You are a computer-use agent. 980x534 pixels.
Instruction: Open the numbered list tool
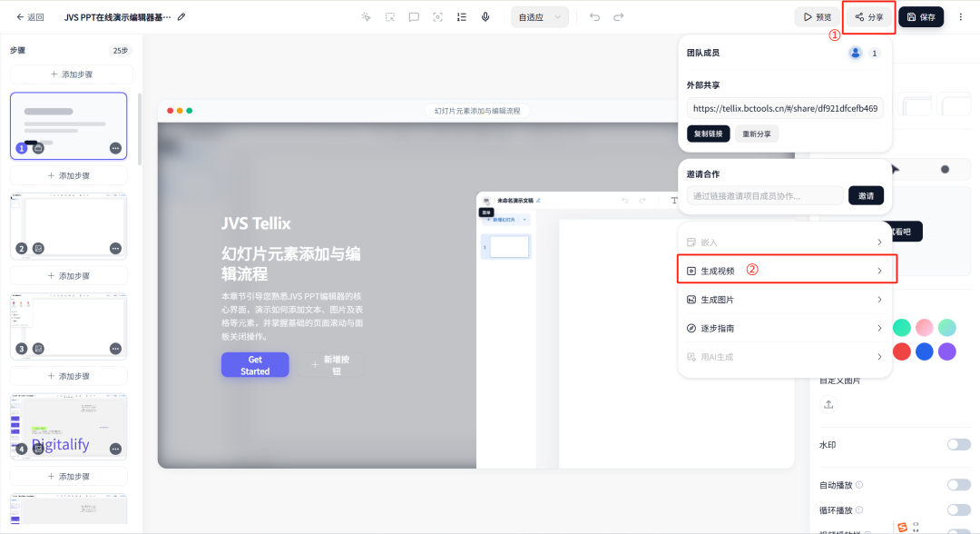(461, 17)
